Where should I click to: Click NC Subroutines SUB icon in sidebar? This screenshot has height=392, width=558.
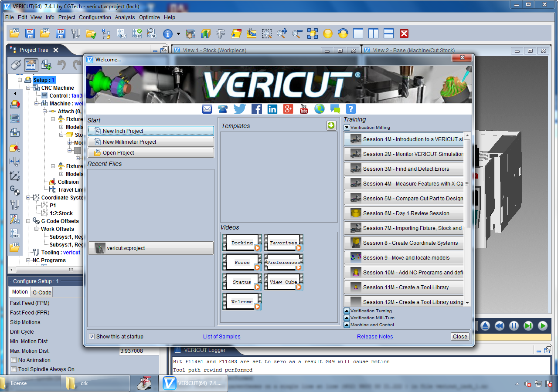pos(15,233)
